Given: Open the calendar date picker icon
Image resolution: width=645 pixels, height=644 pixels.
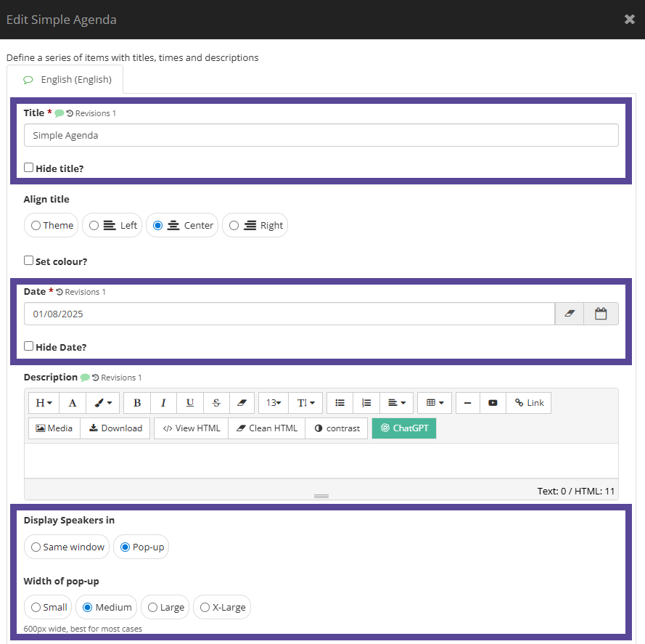Looking at the screenshot, I should 601,314.
